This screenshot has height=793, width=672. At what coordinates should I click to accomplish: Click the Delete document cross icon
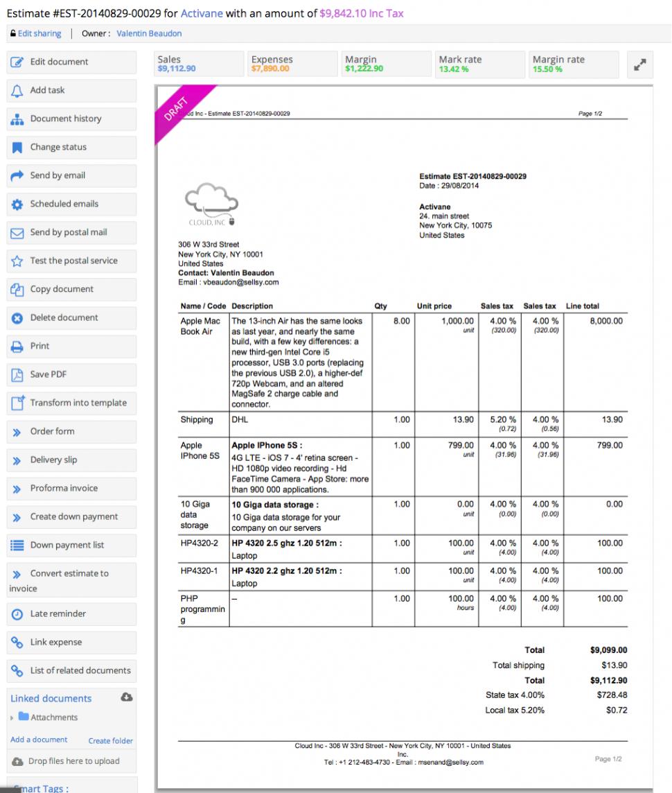pos(17,318)
